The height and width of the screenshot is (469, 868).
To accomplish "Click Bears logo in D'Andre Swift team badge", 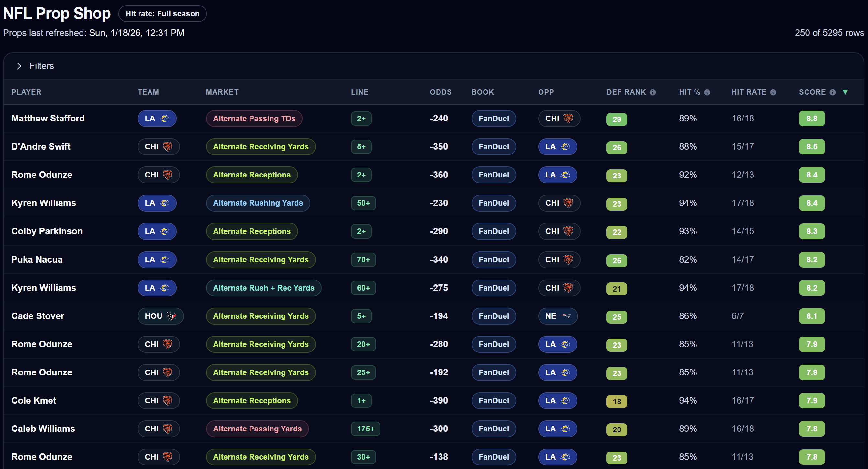I will point(167,147).
